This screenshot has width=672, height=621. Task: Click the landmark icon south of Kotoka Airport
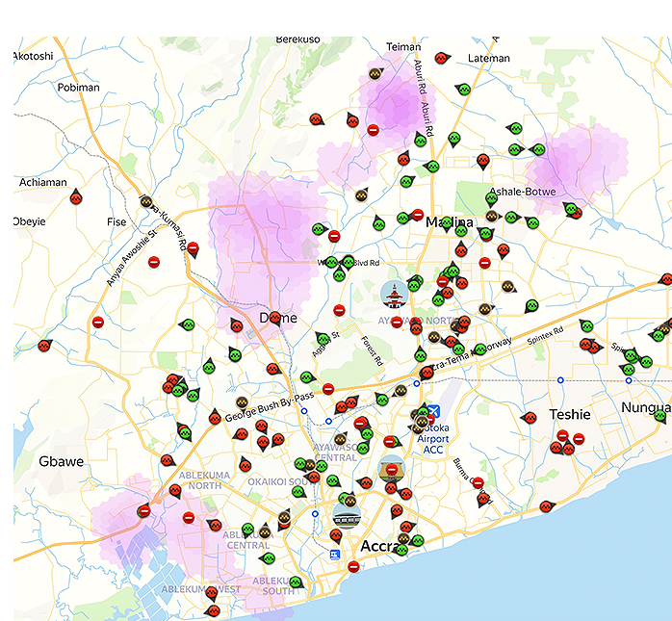tap(392, 469)
